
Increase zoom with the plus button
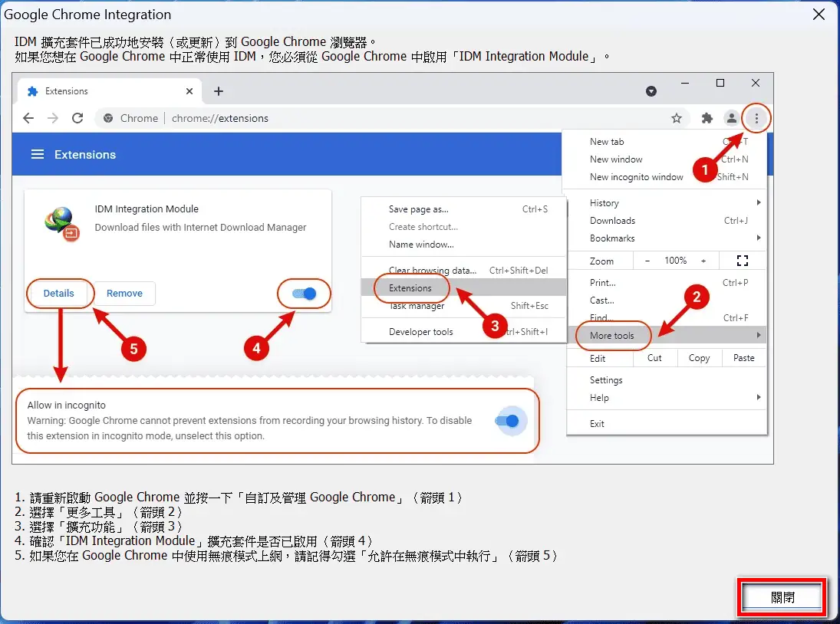(703, 261)
